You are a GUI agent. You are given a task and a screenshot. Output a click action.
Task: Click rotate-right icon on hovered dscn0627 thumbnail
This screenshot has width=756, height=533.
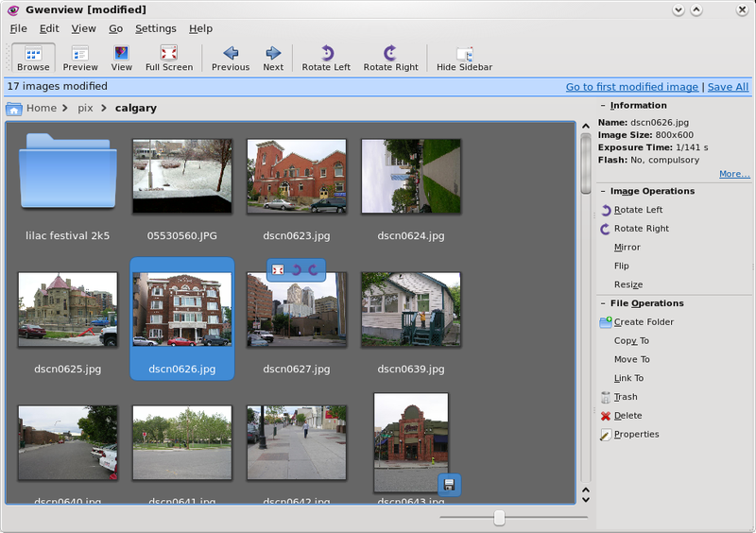coord(314,270)
